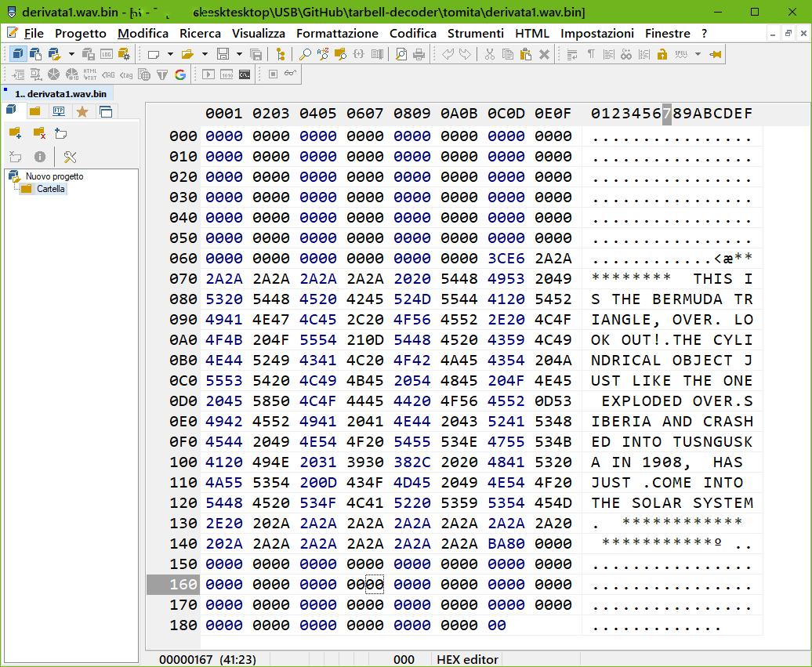Click the Redo arrow icon

pos(466,54)
